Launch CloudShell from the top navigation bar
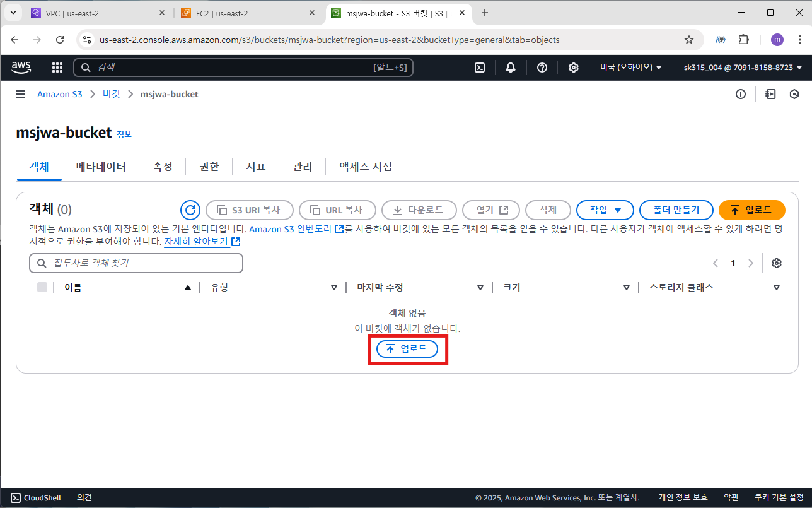812x508 pixels. coord(480,68)
